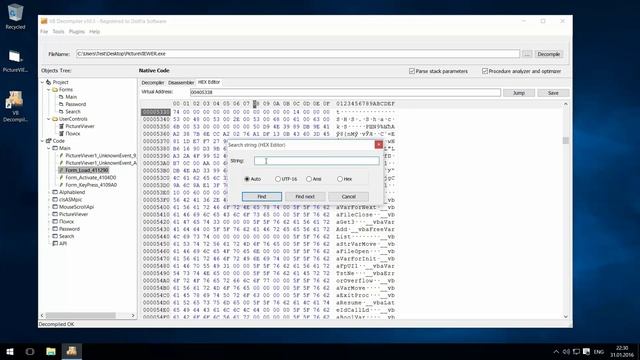Viewport: 640px width, 360px height.
Task: Click the Main form icon under Forms
Action: click(x=61, y=97)
